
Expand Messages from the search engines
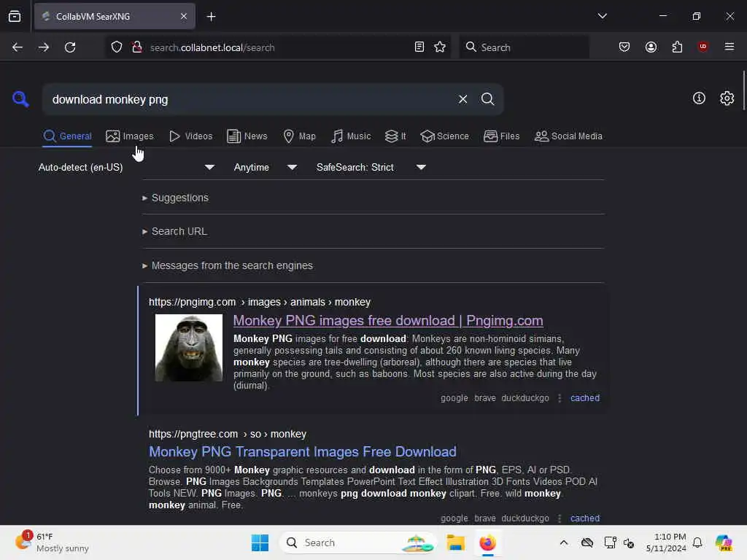pos(228,265)
